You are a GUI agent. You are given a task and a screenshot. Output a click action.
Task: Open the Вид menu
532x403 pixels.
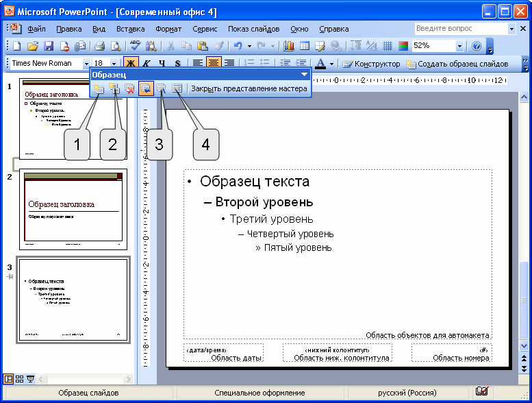point(99,29)
